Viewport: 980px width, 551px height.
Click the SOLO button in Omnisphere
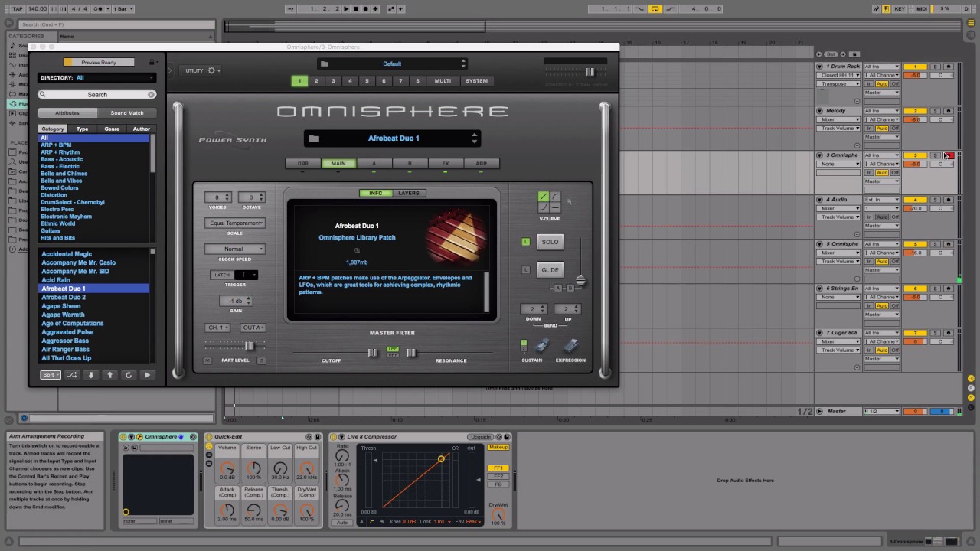(550, 242)
